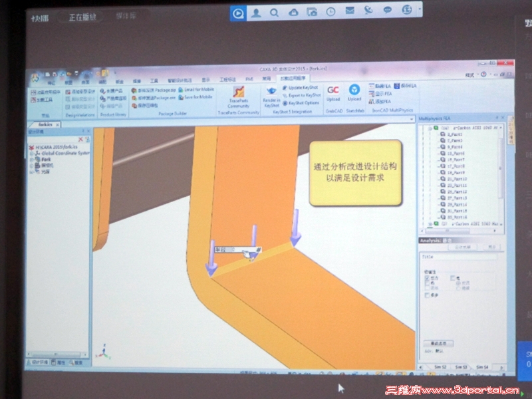
Task: Click the wide button under the Analysis header
Action: pyautogui.click(x=464, y=247)
